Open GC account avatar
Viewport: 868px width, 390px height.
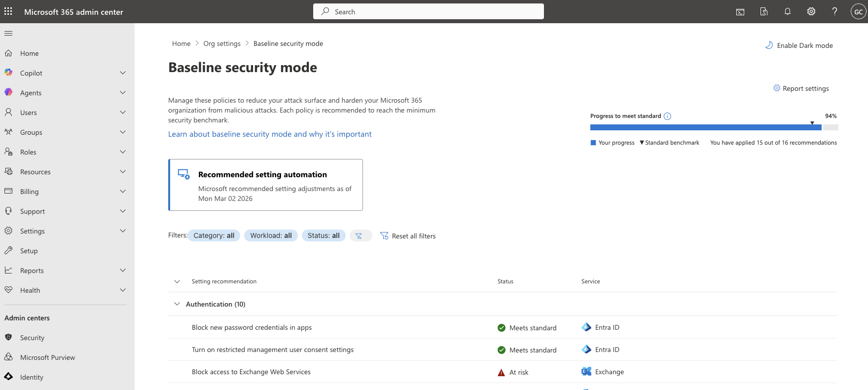pos(859,12)
